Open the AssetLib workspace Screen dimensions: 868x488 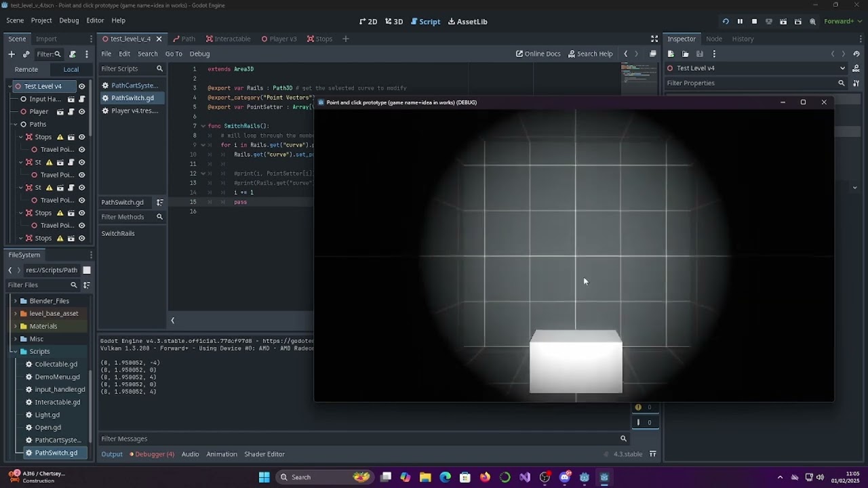(x=468, y=22)
